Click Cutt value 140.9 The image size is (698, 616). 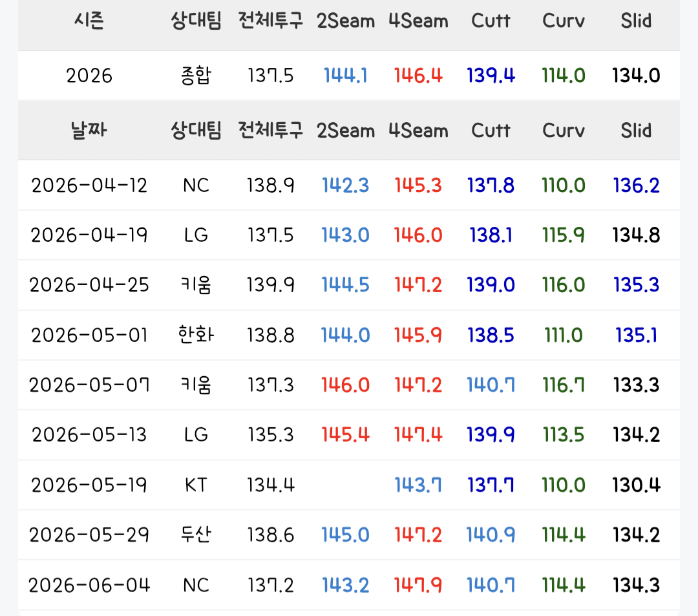[x=491, y=535]
